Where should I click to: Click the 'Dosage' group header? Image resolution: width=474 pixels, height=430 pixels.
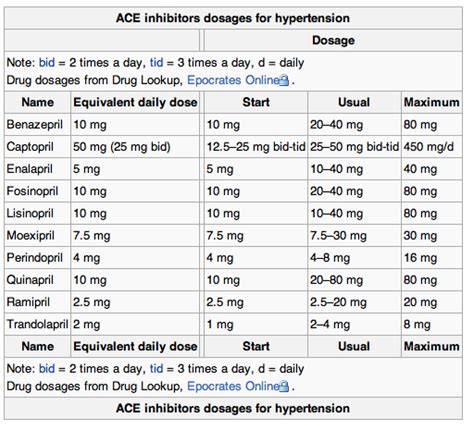coord(333,40)
